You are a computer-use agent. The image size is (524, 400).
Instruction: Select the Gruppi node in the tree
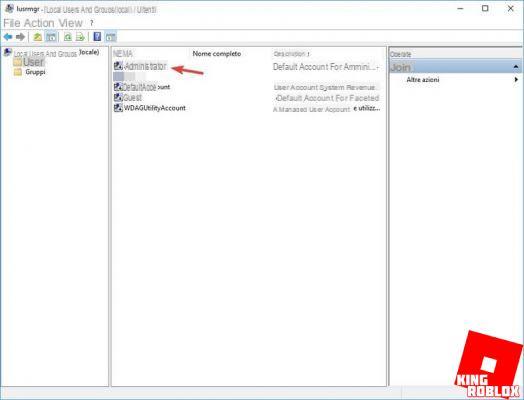pyautogui.click(x=35, y=72)
